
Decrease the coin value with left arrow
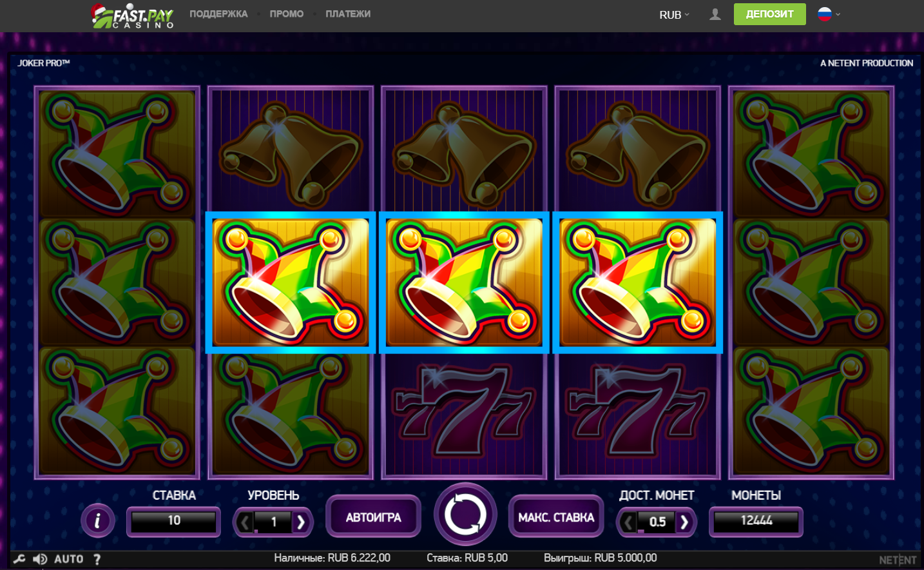pyautogui.click(x=628, y=522)
